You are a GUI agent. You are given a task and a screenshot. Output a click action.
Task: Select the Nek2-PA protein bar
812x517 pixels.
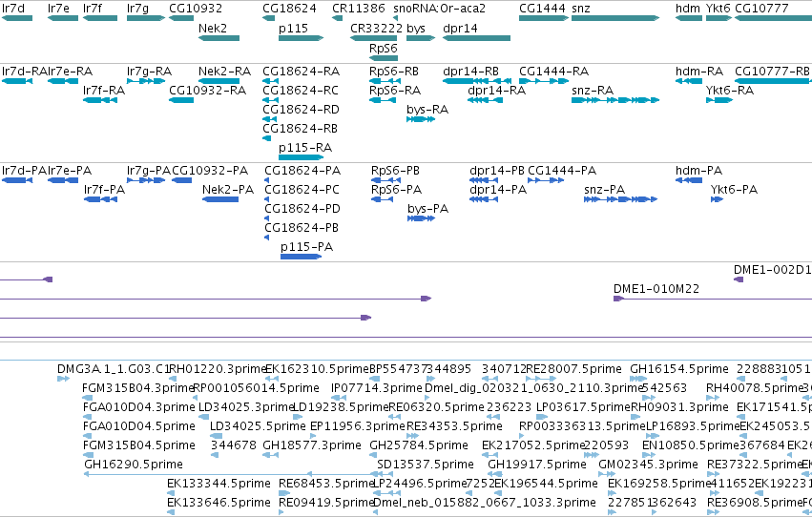point(220,199)
